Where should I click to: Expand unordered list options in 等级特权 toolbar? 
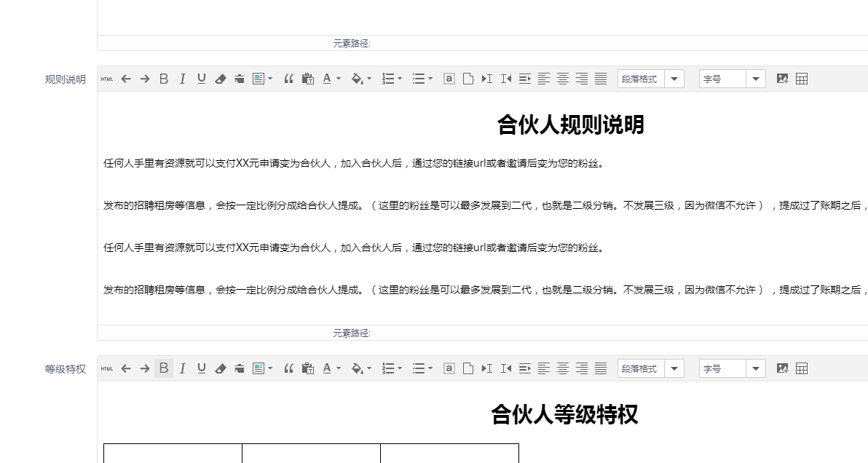(x=430, y=369)
